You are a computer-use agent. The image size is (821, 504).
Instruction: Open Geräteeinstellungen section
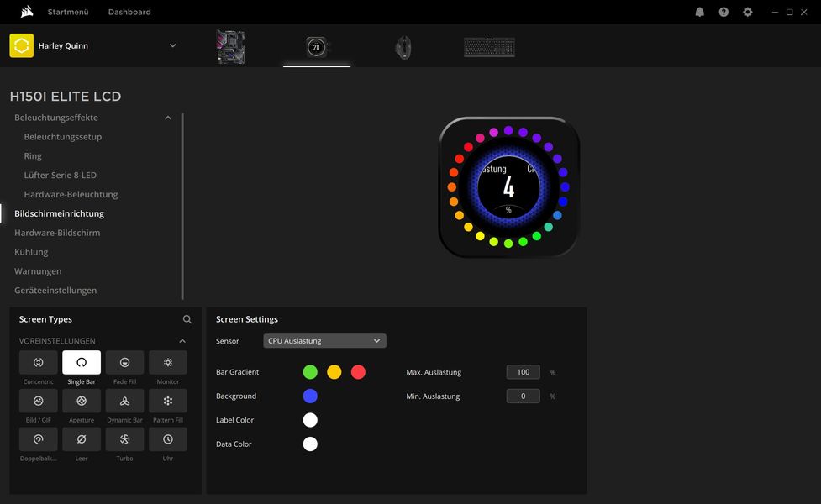(55, 290)
